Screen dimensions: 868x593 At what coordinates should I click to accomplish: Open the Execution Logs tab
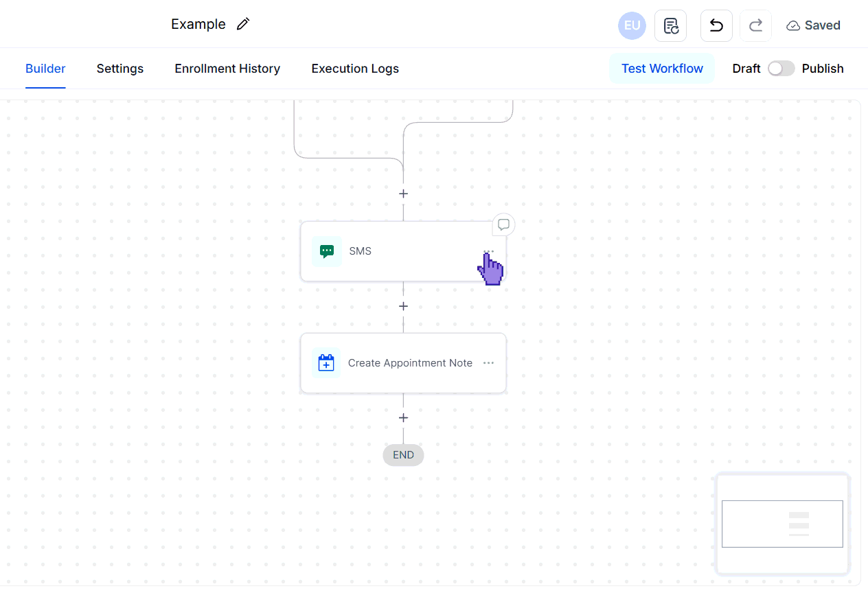click(x=354, y=69)
